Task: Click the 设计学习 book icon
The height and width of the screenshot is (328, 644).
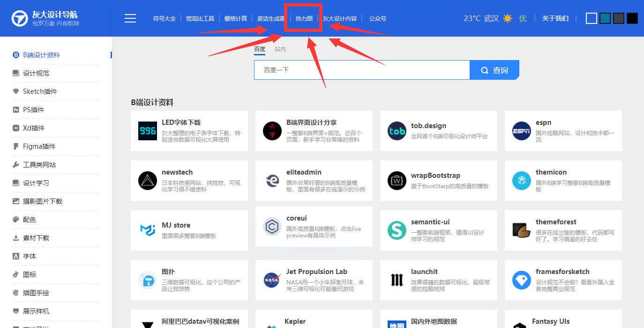Action: click(16, 183)
